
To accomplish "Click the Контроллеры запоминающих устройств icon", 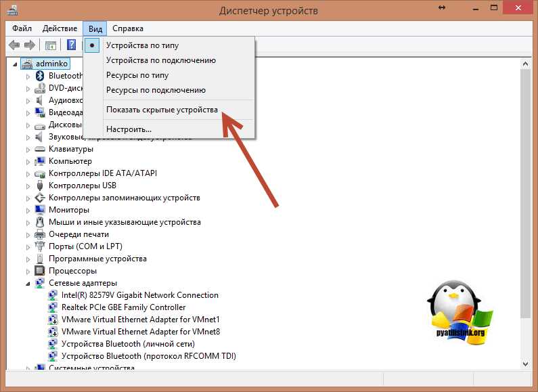I will tap(40, 198).
